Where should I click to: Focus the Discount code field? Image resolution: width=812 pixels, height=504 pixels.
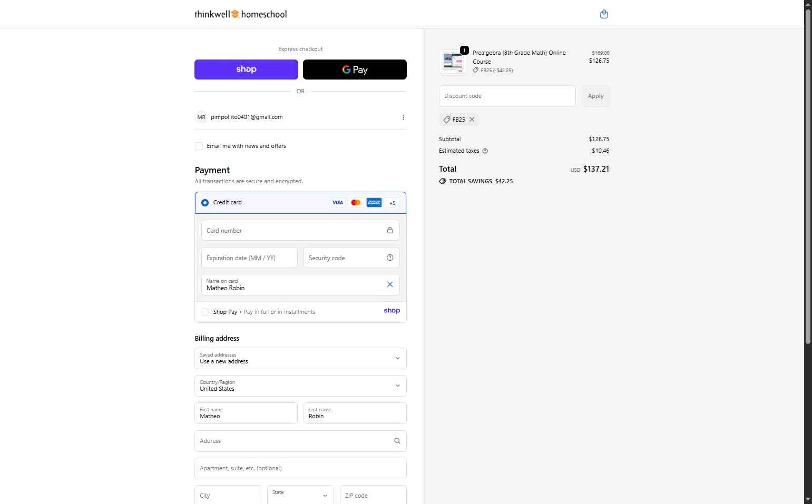(507, 96)
